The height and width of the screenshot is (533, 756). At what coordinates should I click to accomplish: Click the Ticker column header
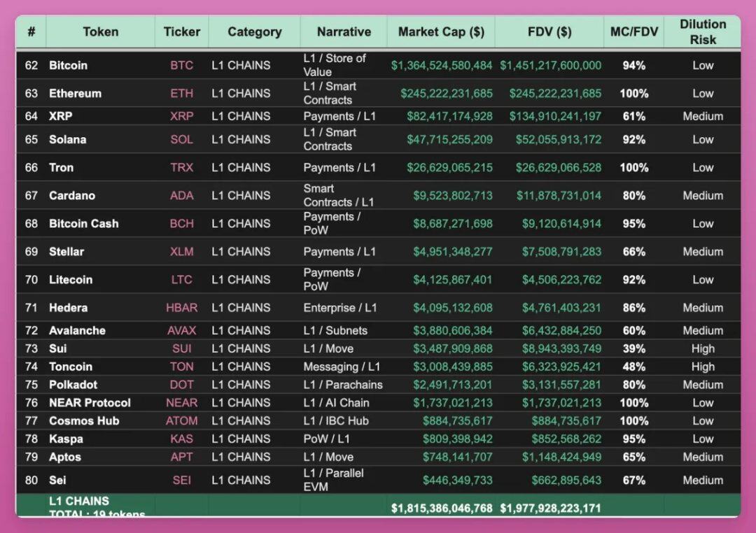tap(181, 31)
